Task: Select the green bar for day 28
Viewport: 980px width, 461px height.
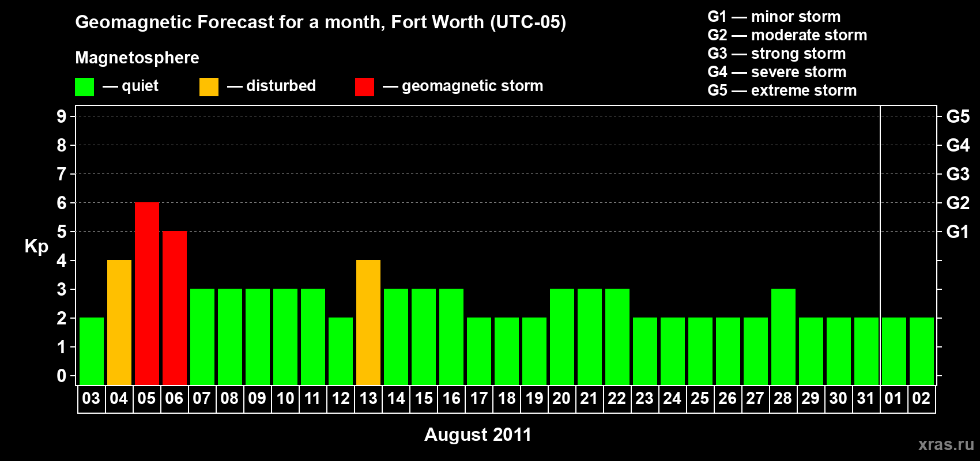Action: tap(783, 337)
